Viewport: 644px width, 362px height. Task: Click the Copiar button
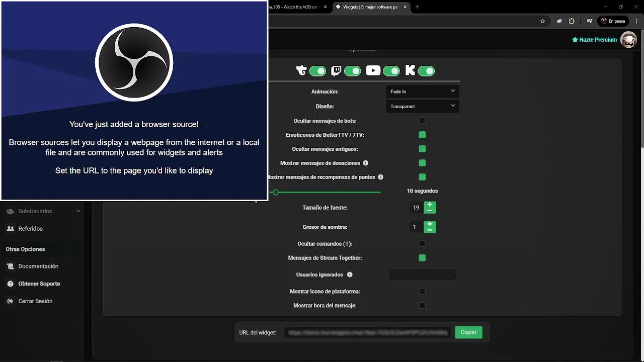[468, 332]
